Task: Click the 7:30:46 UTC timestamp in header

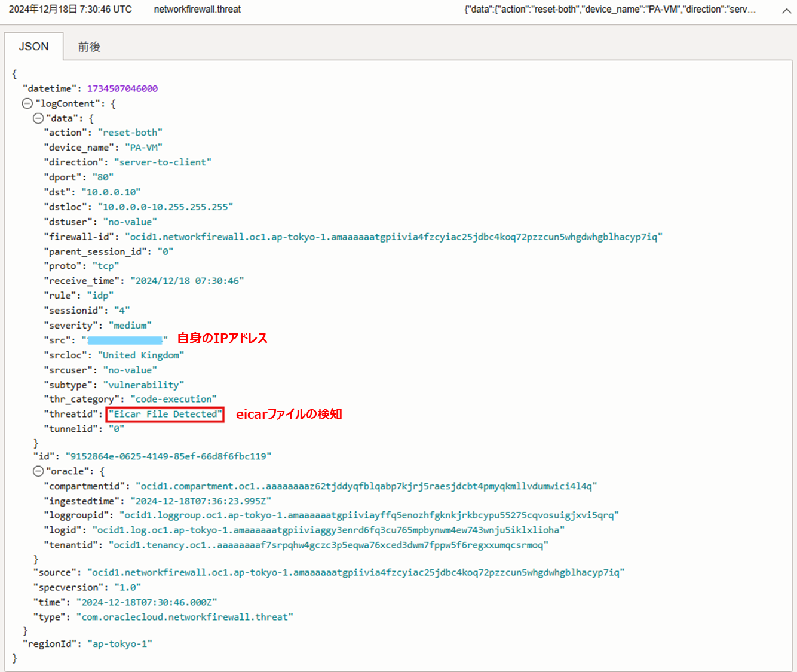Action: point(70,10)
